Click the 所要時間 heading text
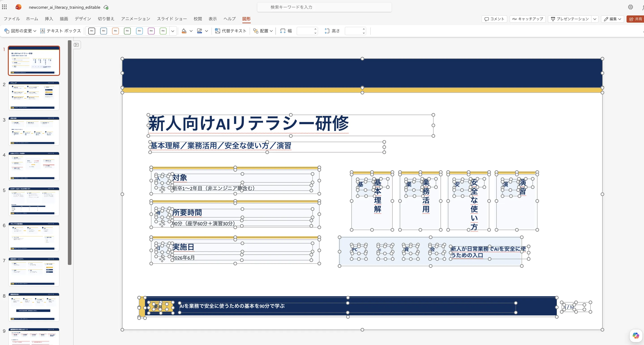The height and width of the screenshot is (345, 644). pos(187,213)
